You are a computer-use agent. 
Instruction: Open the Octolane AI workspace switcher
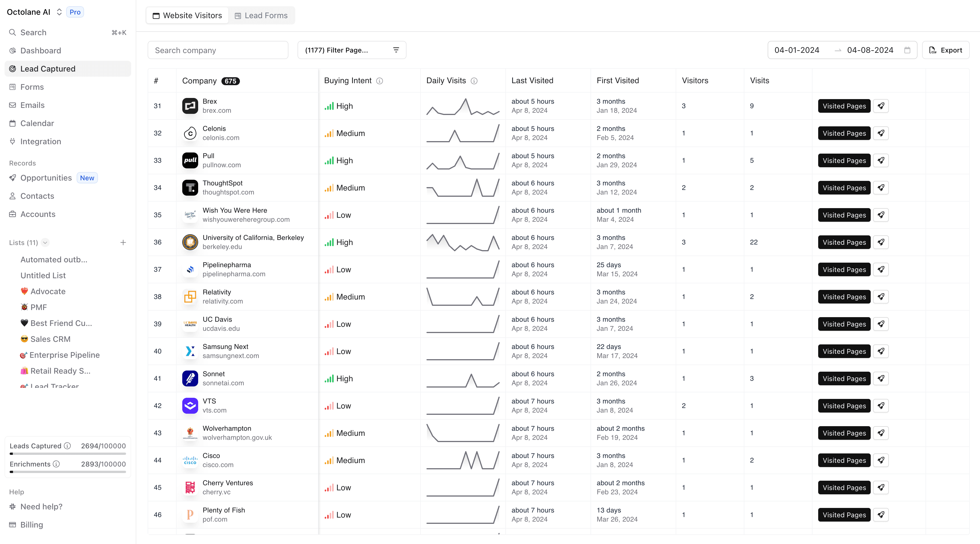pos(35,12)
